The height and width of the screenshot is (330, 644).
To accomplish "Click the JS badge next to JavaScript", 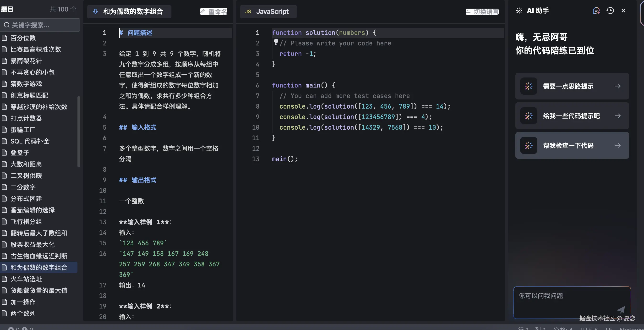I will [248, 11].
